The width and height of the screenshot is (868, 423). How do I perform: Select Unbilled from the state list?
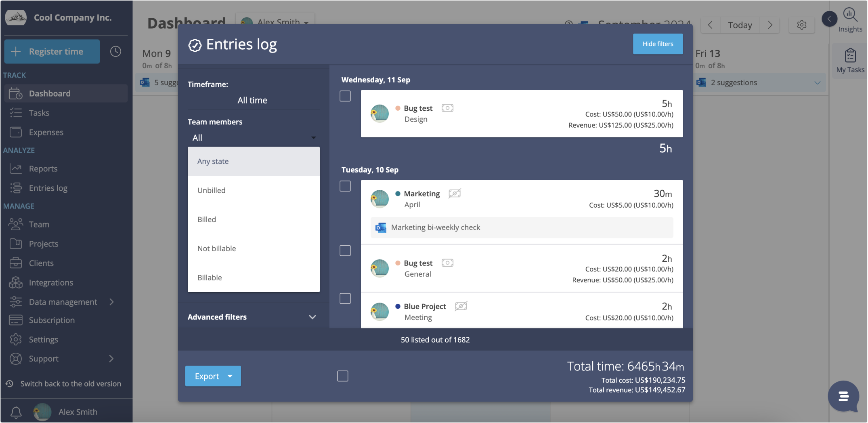211,190
